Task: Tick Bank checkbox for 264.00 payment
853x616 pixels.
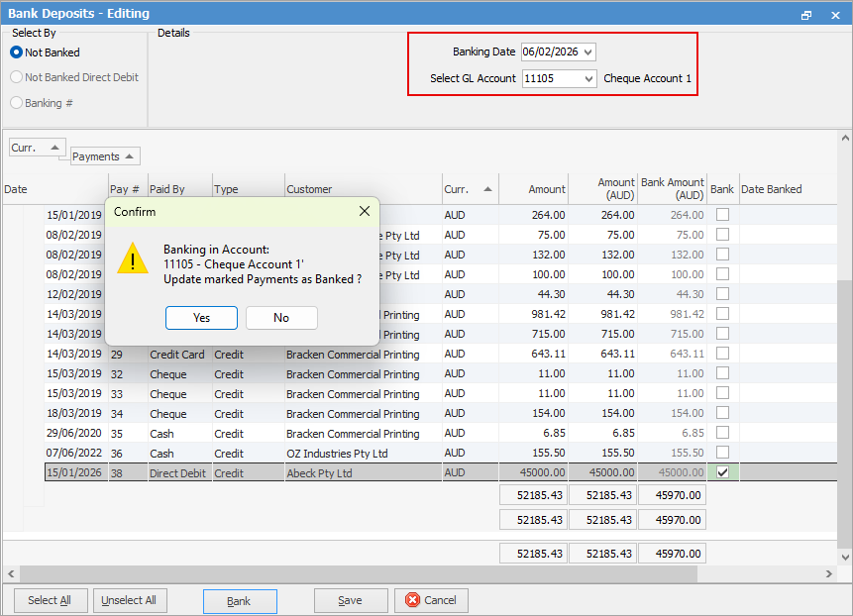Action: [x=722, y=215]
